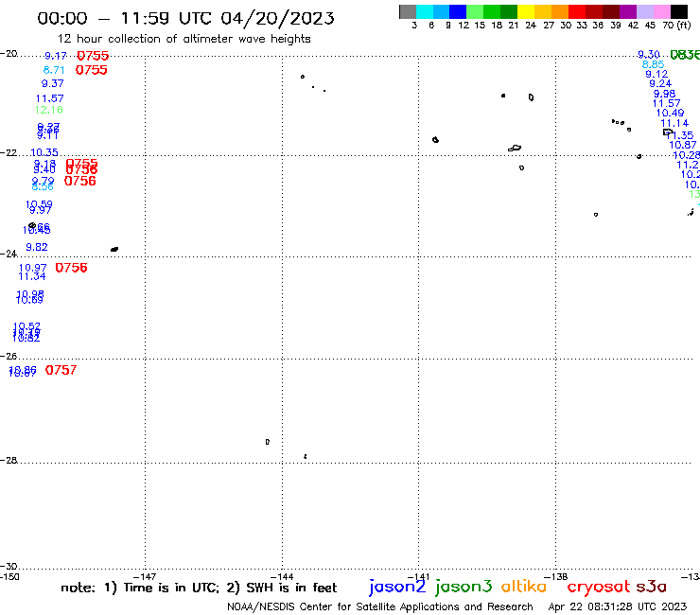Click the wave height value "10.35"
Screen dimensions: 700x615
coord(44,152)
